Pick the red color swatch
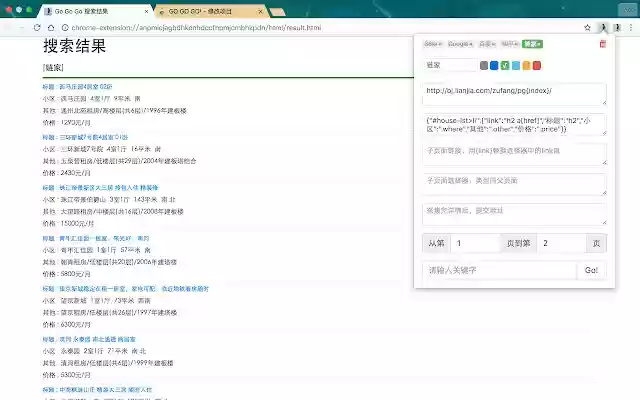Viewport: 640px width, 400px height. (x=537, y=65)
